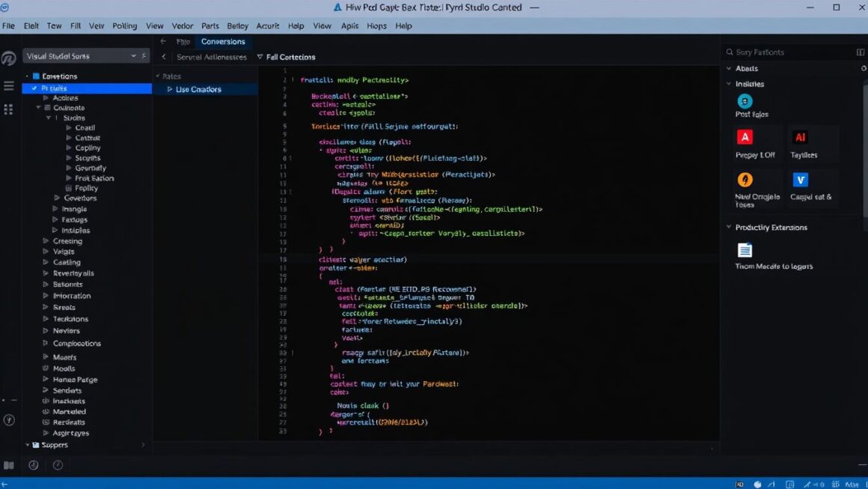The width and height of the screenshot is (868, 489).
Task: Expand the Acoires tree node
Action: tap(46, 97)
